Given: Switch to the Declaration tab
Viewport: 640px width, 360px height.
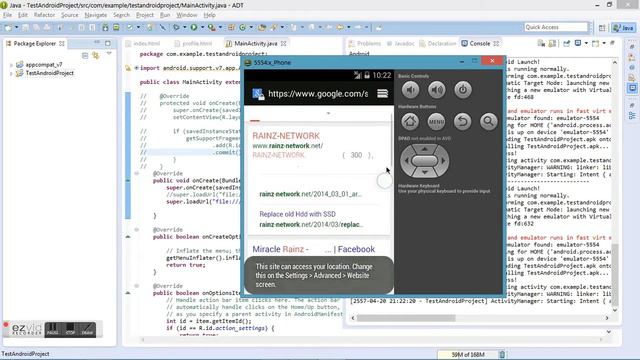Looking at the screenshot, I should coord(438,43).
